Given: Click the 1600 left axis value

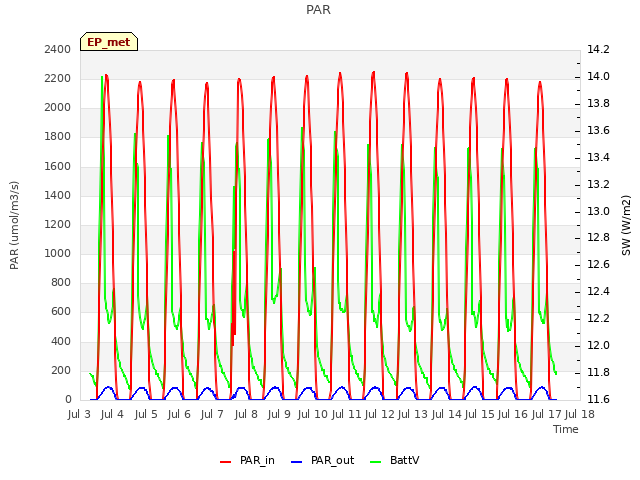Looking at the screenshot, I should [x=58, y=167].
